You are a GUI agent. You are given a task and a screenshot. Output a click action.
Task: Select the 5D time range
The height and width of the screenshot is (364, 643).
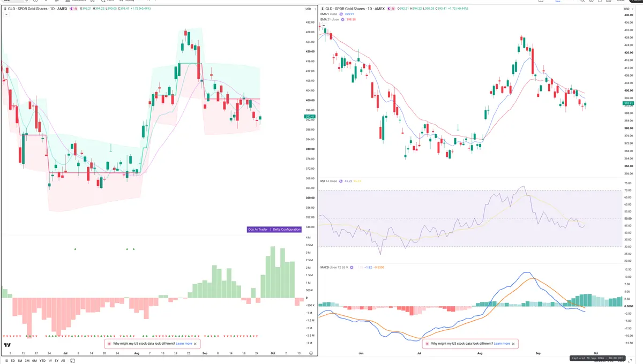[x=13, y=361]
